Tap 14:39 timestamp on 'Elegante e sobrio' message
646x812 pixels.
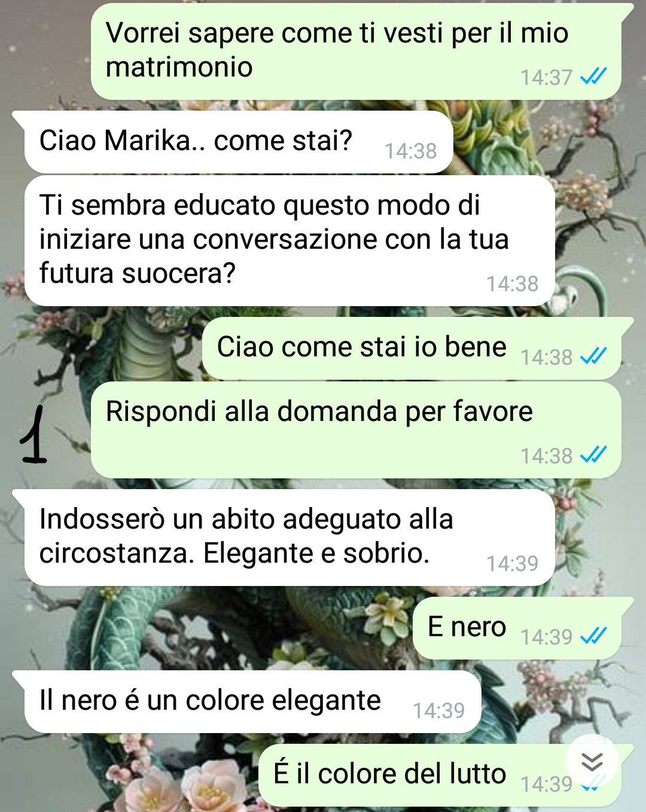click(512, 564)
